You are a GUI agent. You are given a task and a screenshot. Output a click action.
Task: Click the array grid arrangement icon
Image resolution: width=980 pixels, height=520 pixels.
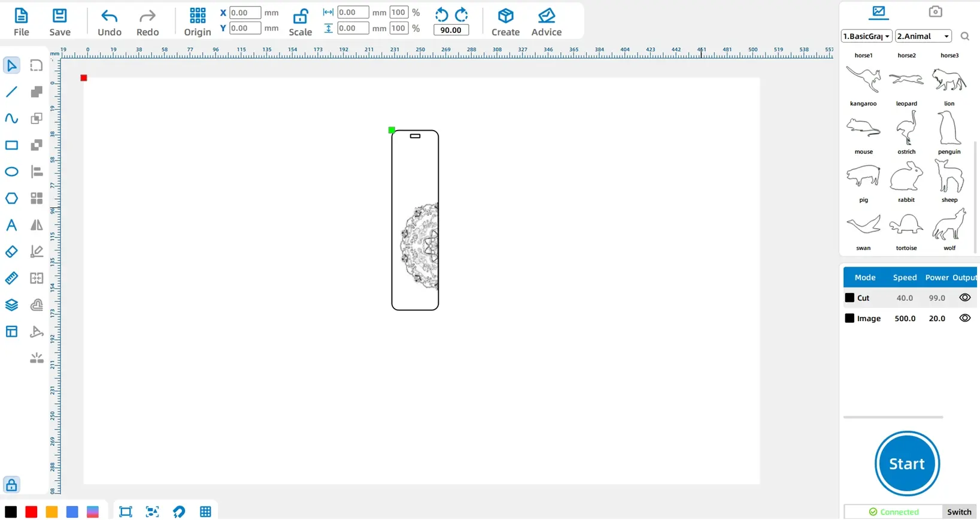(x=37, y=198)
